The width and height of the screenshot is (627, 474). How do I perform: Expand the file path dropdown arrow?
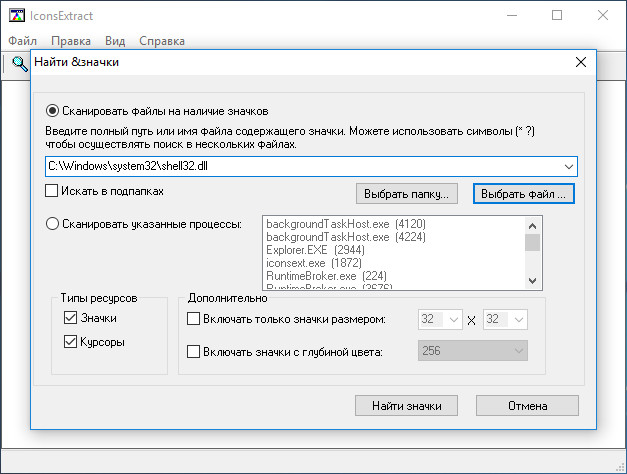click(x=569, y=165)
